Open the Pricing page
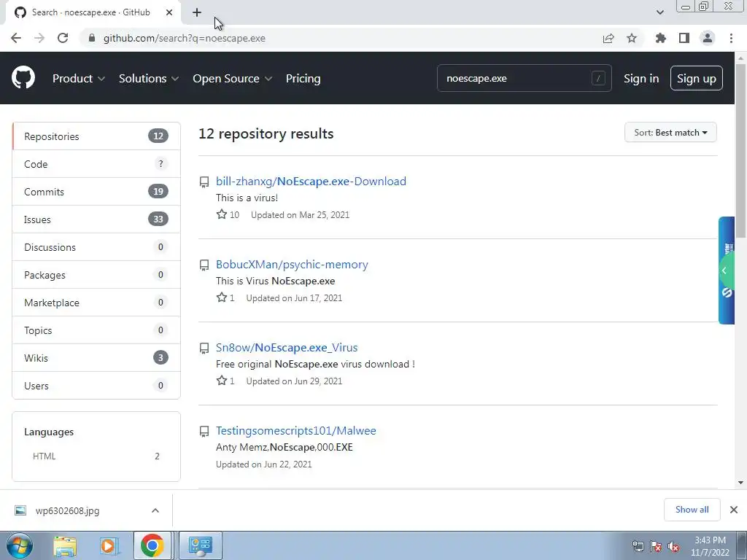 click(303, 79)
